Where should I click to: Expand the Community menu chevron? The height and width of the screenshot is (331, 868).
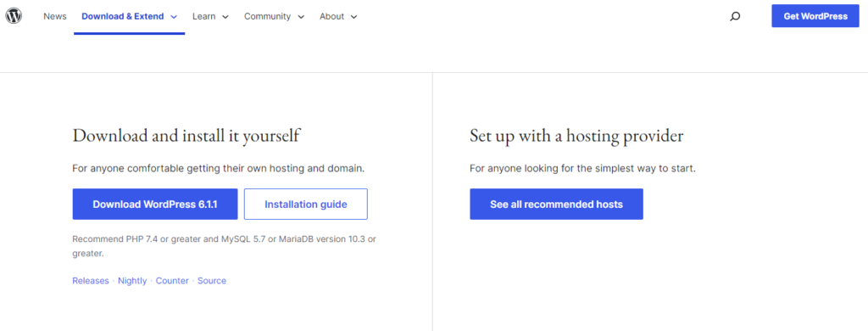click(301, 17)
